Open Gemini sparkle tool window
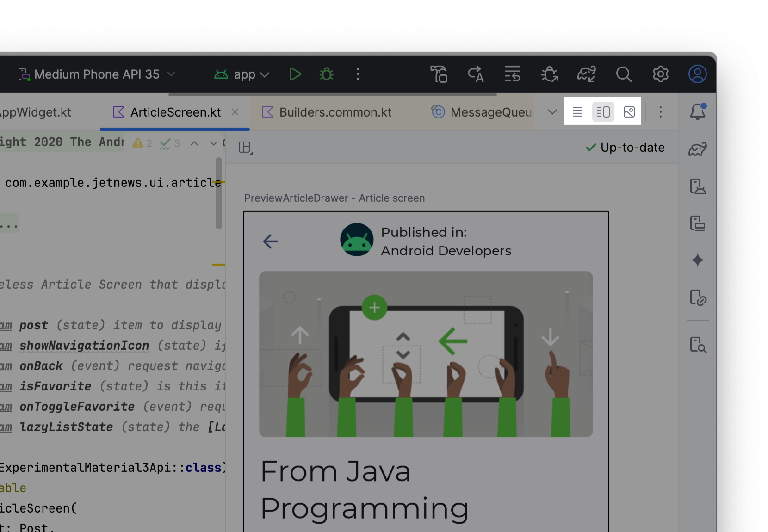This screenshot has width=768, height=532. (x=698, y=260)
